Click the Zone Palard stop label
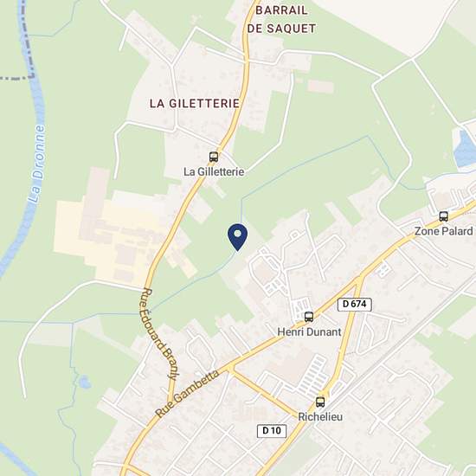Viewport: 476px width, 476px height. click(444, 231)
